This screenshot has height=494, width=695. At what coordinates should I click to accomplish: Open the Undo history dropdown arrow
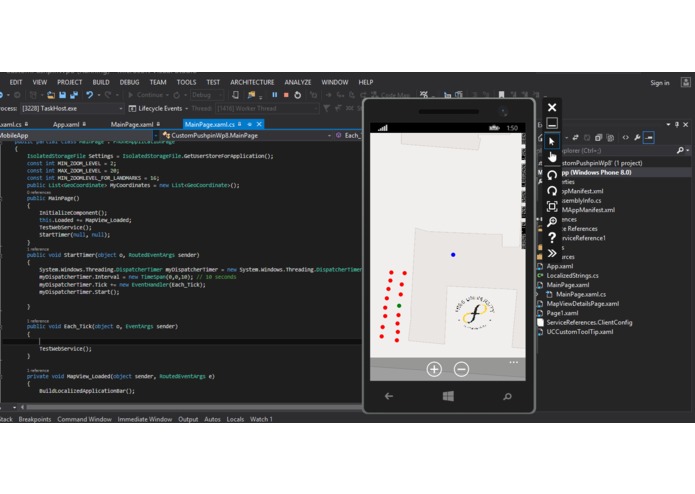tap(98, 95)
